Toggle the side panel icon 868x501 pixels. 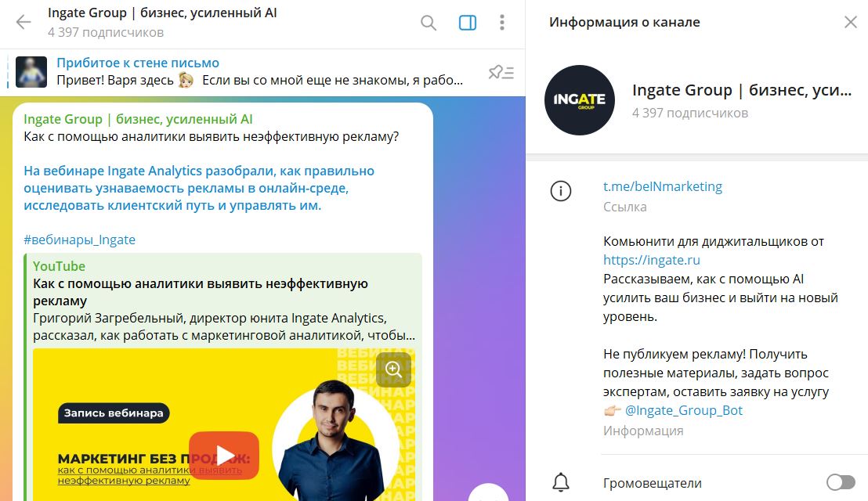click(x=468, y=22)
